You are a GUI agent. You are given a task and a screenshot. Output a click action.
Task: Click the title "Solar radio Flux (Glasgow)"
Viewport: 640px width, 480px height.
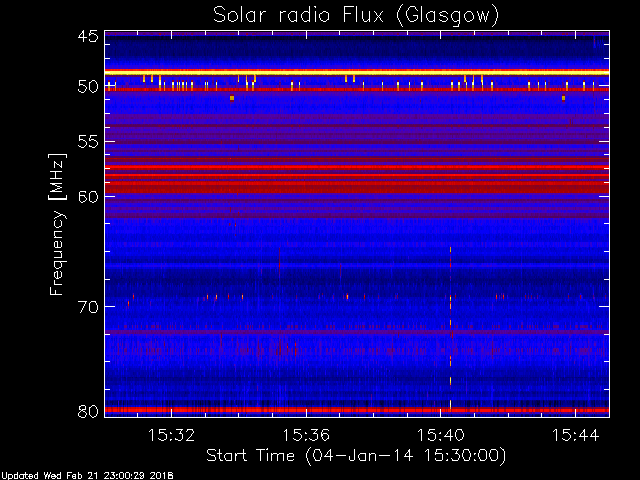pos(356,16)
